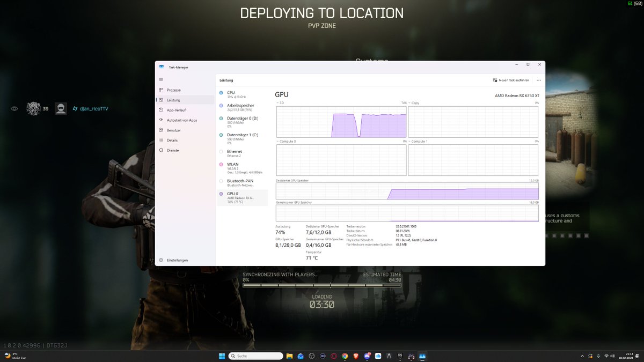Open Einstellungen in Task-Manager

pyautogui.click(x=185, y=260)
